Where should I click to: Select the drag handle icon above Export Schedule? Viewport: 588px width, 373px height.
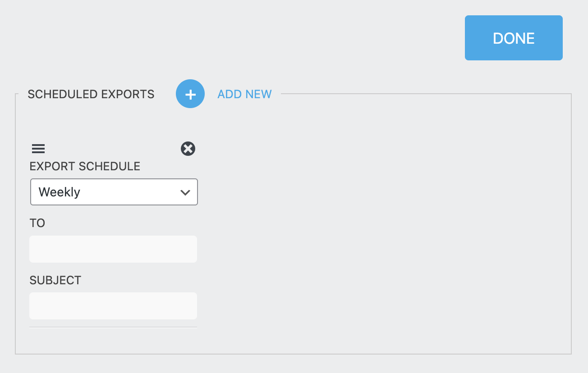[38, 148]
